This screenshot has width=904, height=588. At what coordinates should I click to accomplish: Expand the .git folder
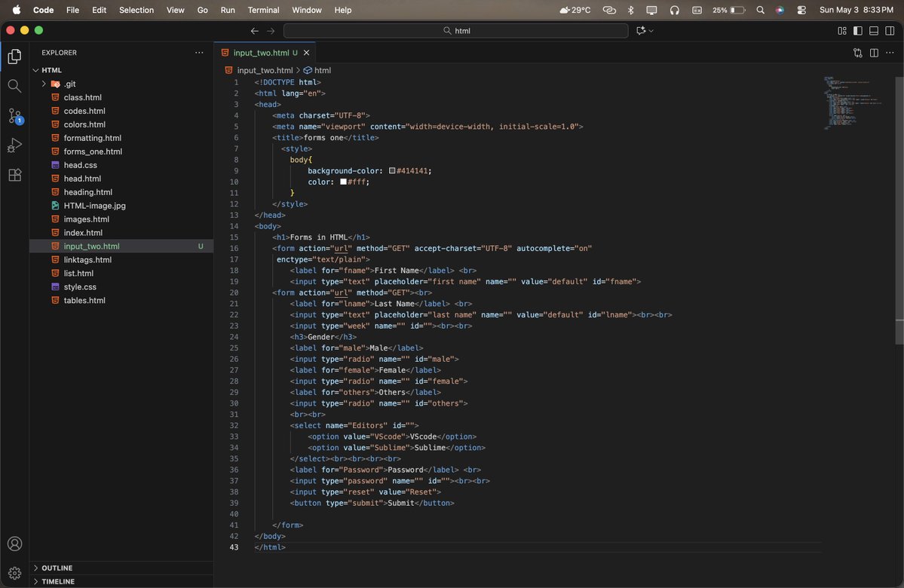point(43,84)
